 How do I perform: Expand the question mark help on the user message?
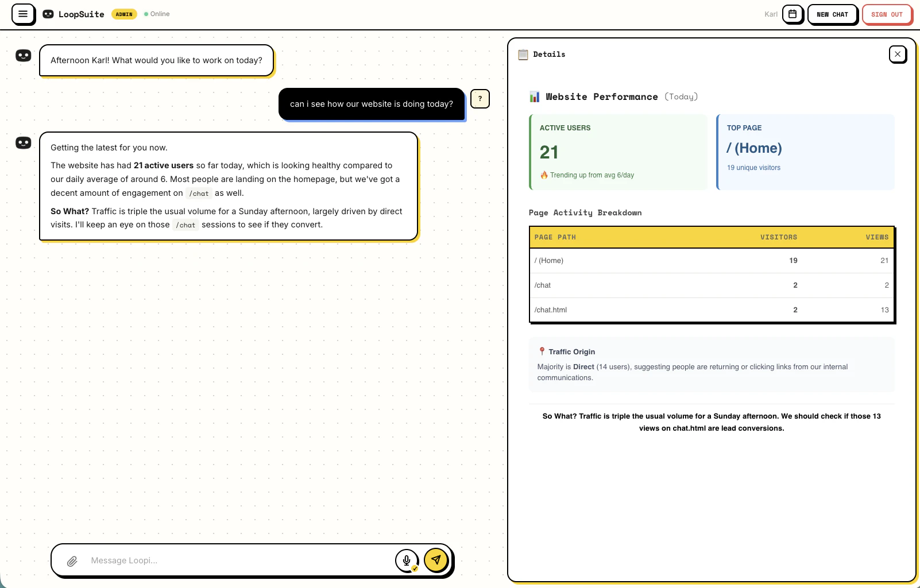[x=480, y=99]
